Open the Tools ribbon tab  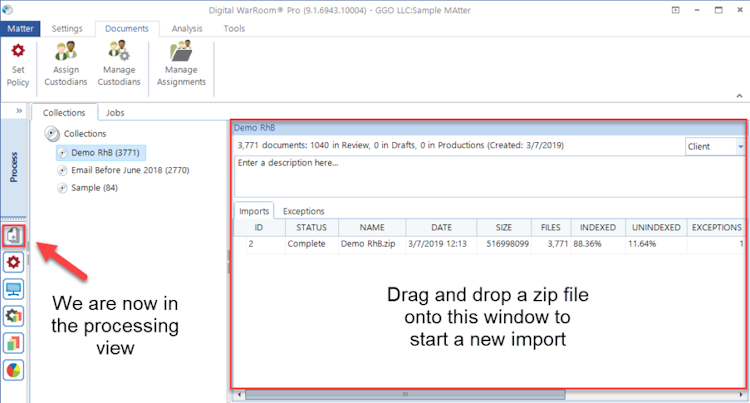pyautogui.click(x=234, y=29)
